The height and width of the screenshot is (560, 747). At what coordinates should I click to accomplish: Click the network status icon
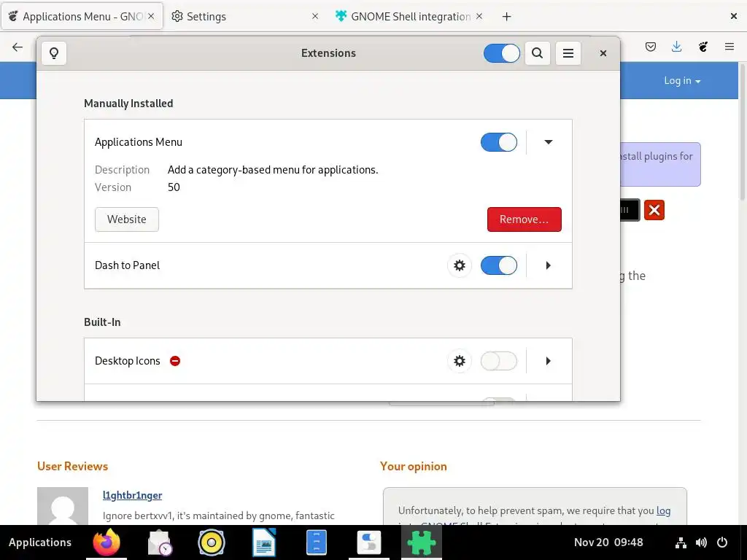[681, 542]
